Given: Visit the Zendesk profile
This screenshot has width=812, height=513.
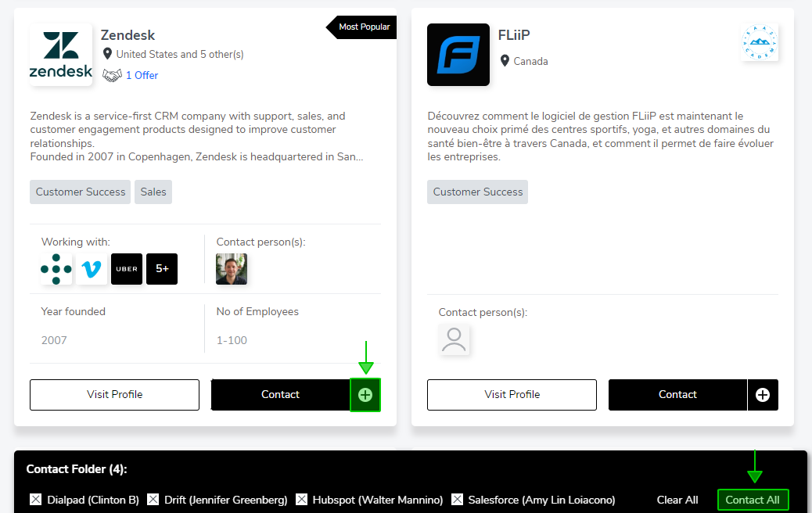Looking at the screenshot, I should pyautogui.click(x=114, y=395).
